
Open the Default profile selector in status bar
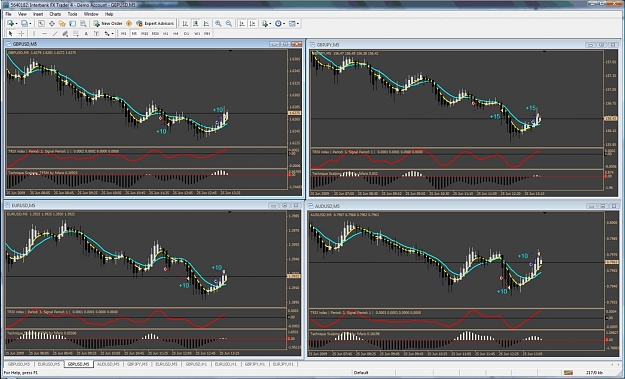(x=361, y=373)
